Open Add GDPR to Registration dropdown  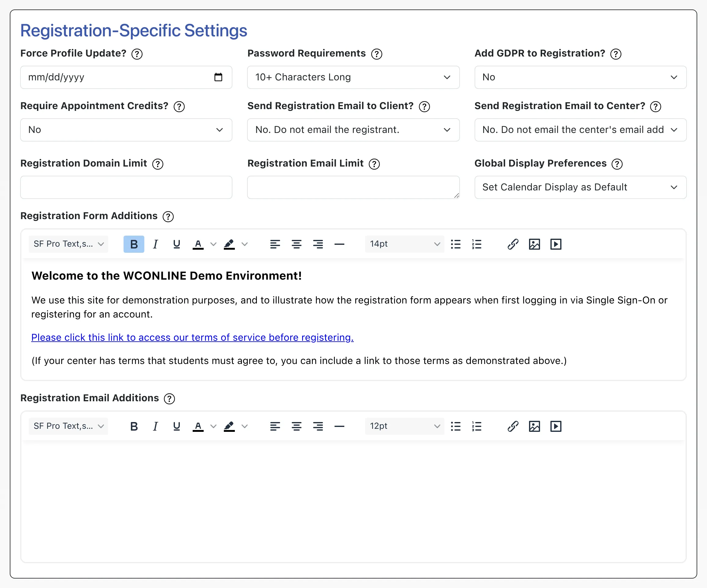point(580,77)
